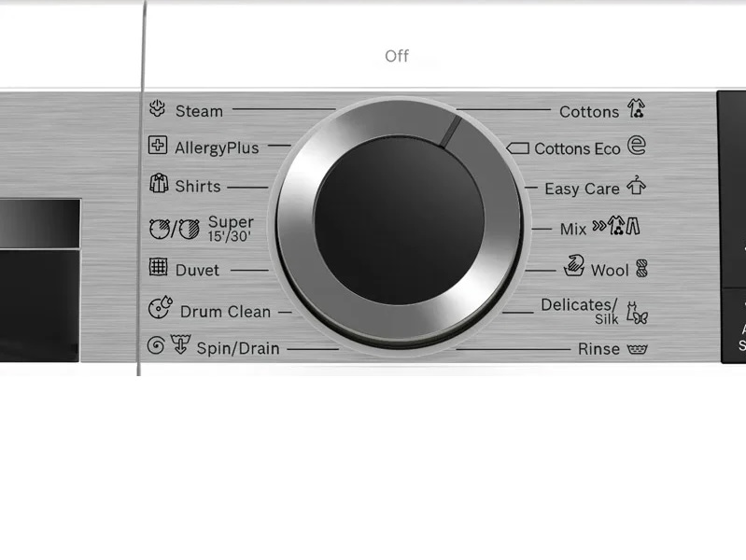Click the Drum Clean icon
The image size is (746, 560).
click(x=160, y=307)
